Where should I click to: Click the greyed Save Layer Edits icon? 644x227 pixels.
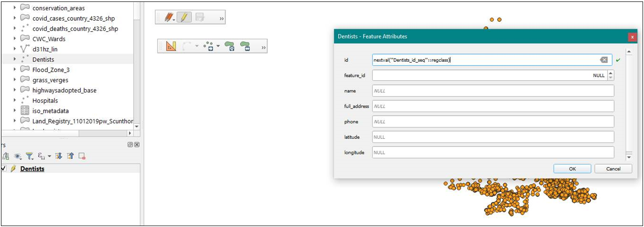point(200,18)
